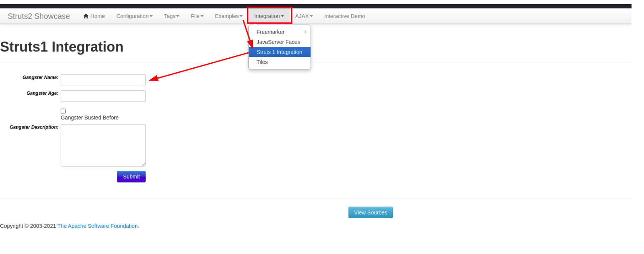Tick the Gangster Busted Before checkbox
The image size is (644, 254).
coord(63,111)
